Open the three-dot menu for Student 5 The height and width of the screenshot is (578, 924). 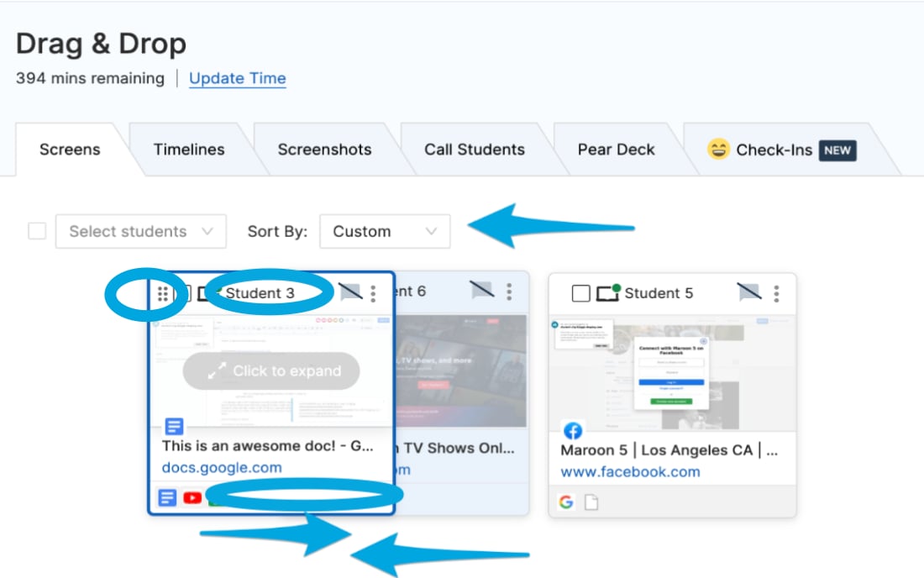[776, 293]
